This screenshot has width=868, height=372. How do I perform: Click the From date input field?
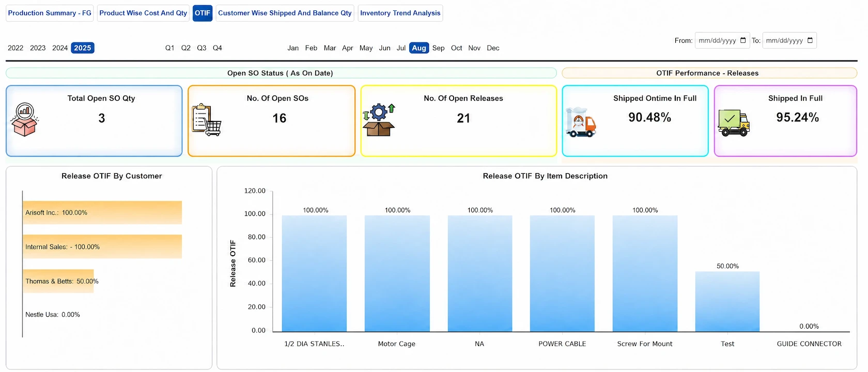point(722,40)
